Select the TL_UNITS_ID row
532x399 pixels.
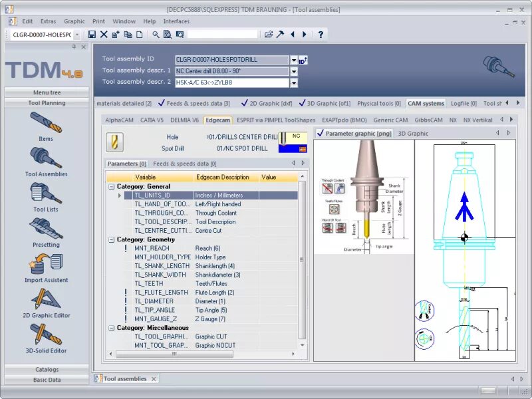pyautogui.click(x=211, y=196)
